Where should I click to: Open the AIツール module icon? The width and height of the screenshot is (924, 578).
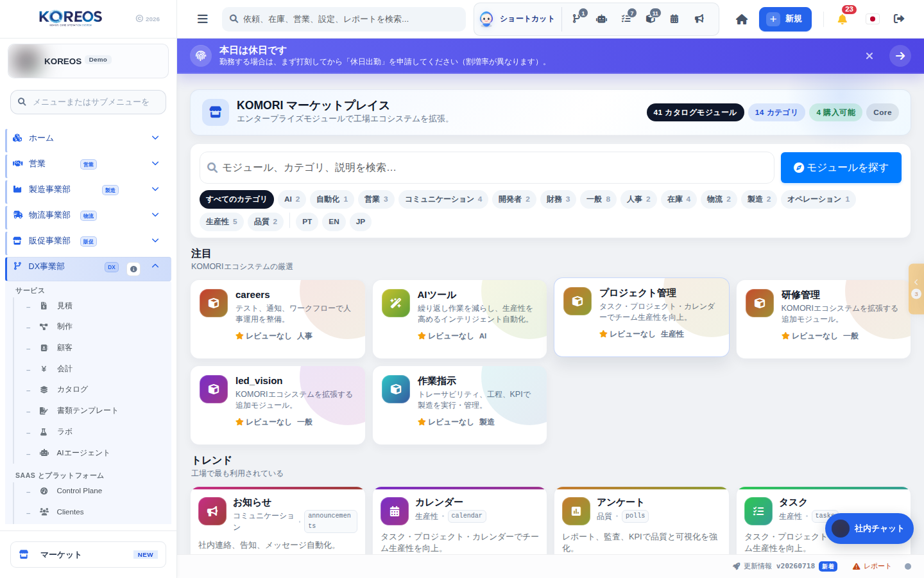pos(396,303)
